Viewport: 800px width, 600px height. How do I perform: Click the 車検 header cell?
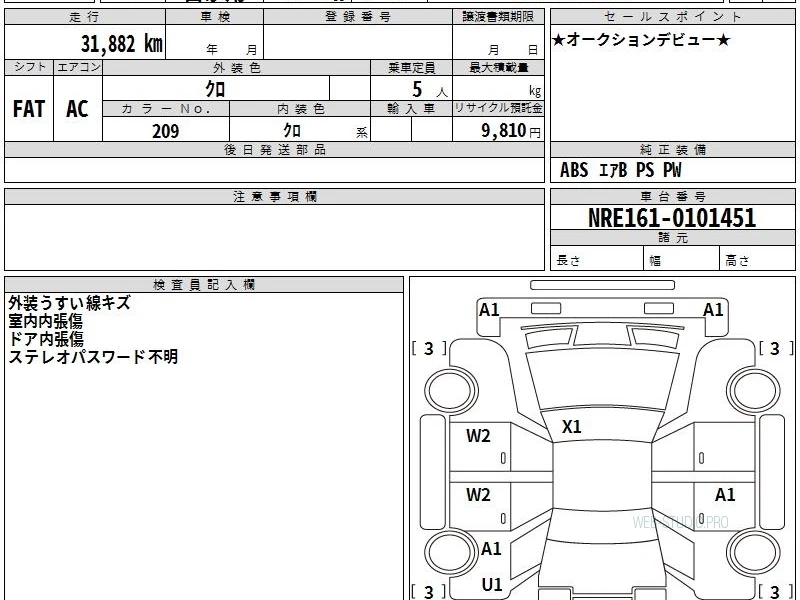[215, 17]
